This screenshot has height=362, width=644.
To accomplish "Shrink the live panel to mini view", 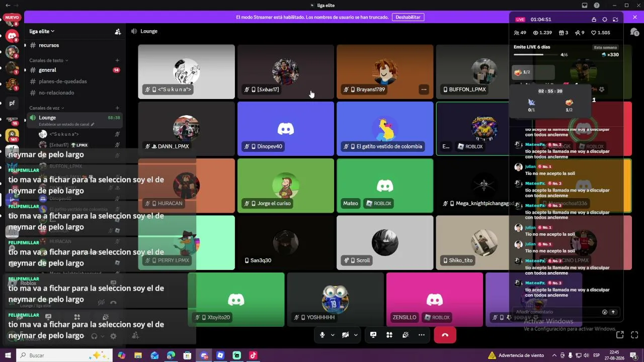I will pyautogui.click(x=616, y=20).
